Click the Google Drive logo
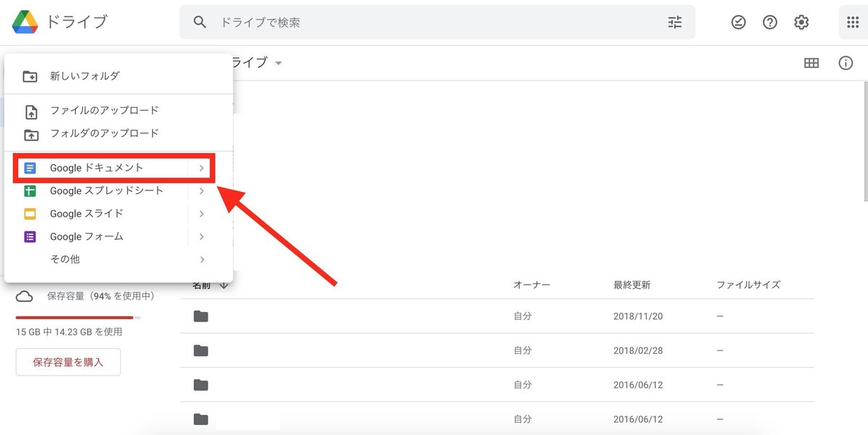 click(25, 22)
